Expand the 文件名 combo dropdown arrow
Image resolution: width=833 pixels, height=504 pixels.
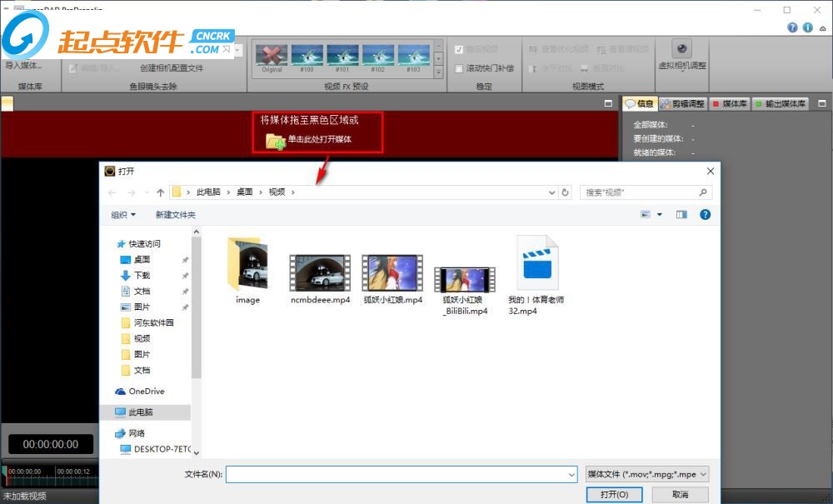click(571, 474)
